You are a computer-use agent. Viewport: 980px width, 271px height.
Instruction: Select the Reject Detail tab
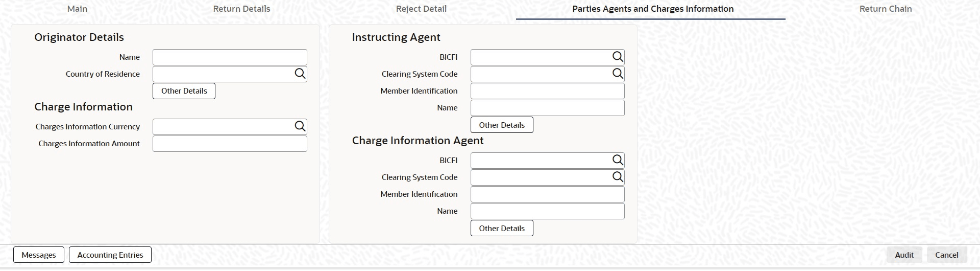coord(421,9)
